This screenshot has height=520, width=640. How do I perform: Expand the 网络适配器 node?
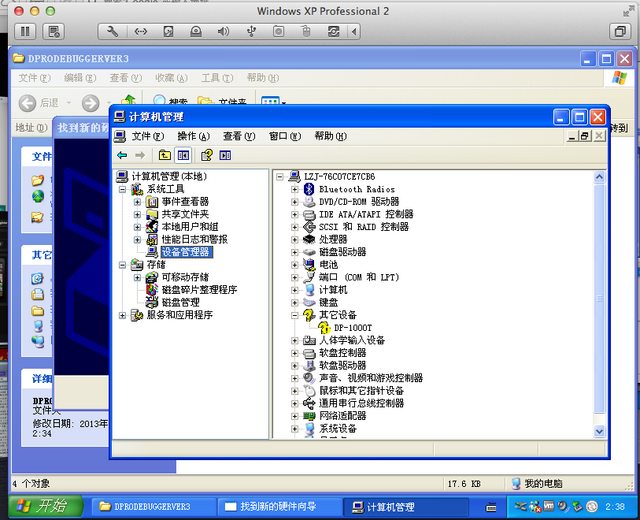pyautogui.click(x=295, y=416)
